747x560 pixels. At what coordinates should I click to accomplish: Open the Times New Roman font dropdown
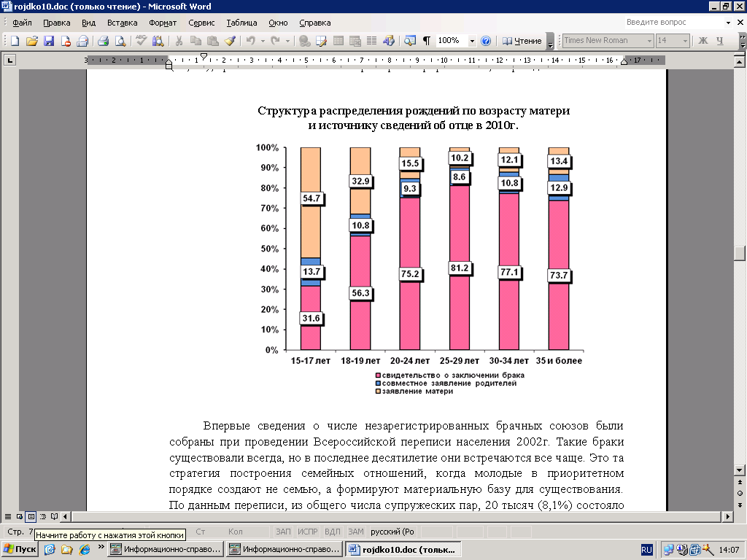pyautogui.click(x=649, y=41)
